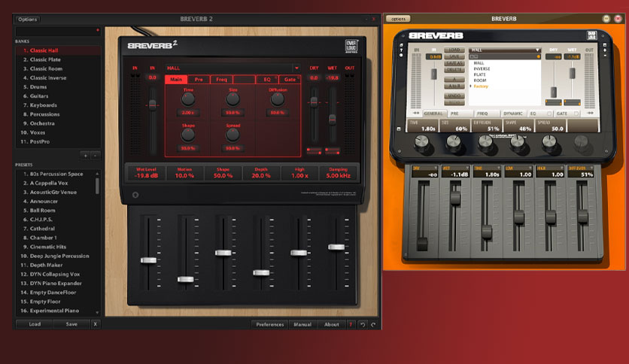Move the WET fader in Breverb 2 display

[x=332, y=119]
